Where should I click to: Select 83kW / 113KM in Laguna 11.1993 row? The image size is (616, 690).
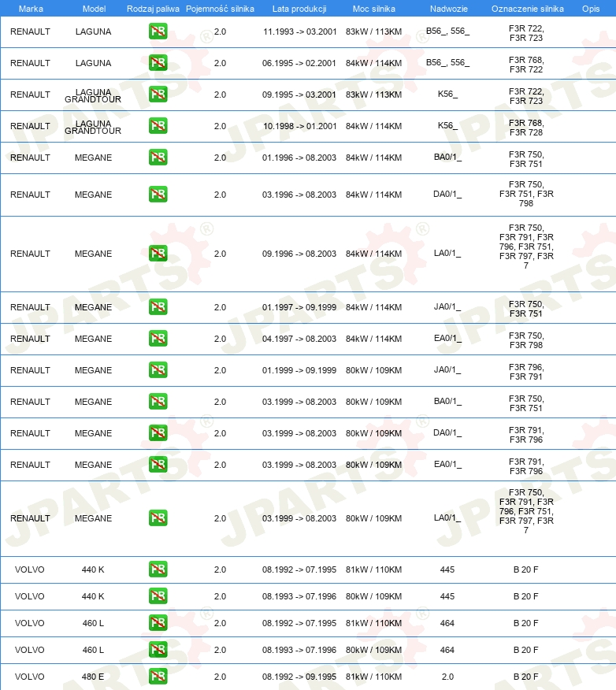click(x=373, y=32)
